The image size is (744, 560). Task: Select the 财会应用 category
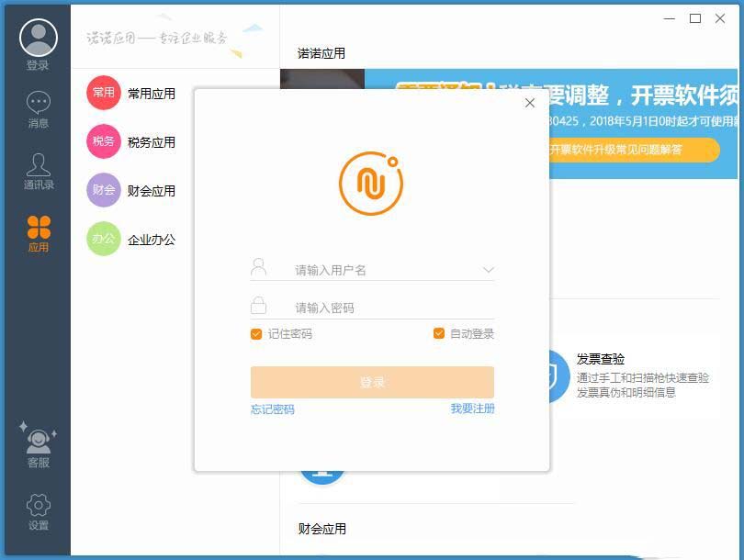(131, 190)
